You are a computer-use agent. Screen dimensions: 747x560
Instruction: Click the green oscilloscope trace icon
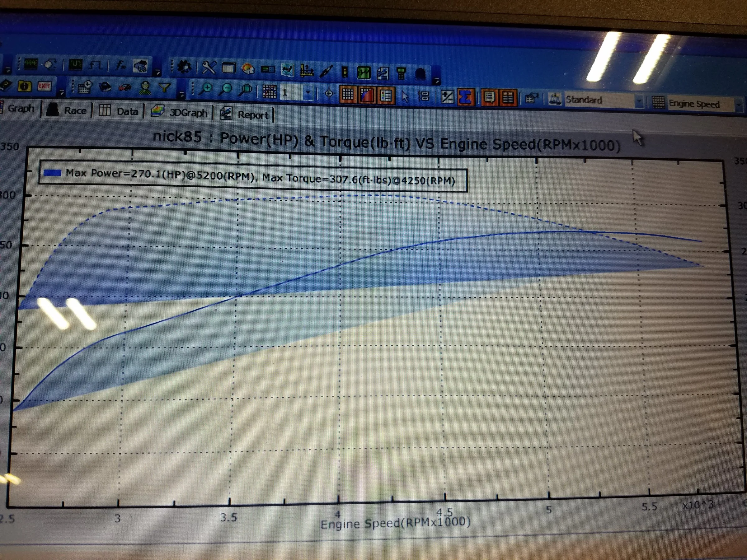point(30,63)
